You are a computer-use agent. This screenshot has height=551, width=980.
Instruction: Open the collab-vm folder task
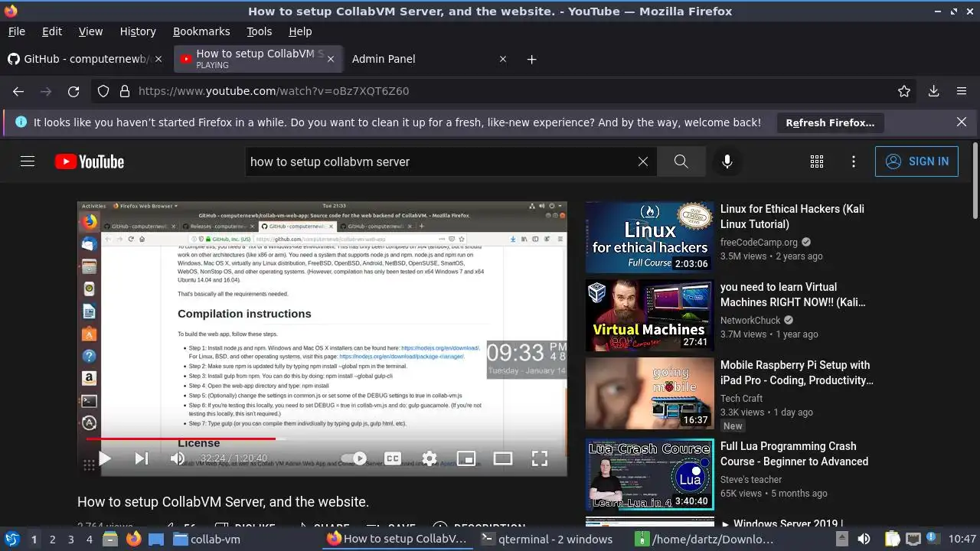pos(207,539)
